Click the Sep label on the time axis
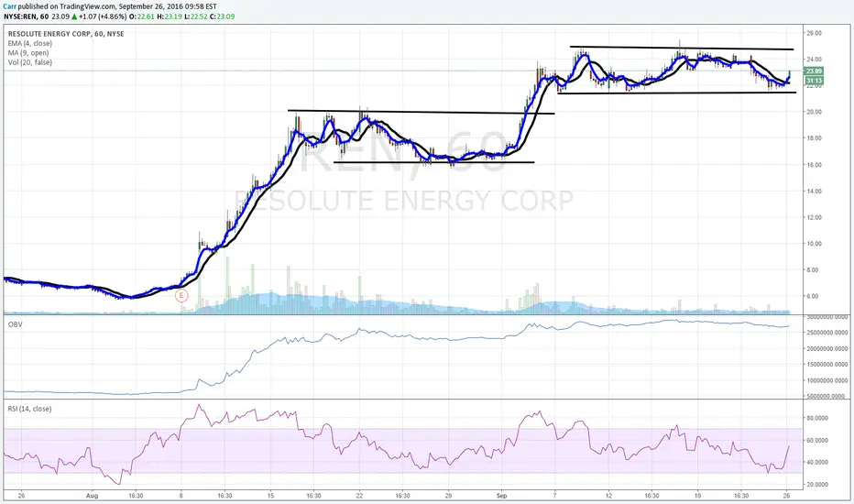This screenshot has height=504, width=854. point(501,496)
